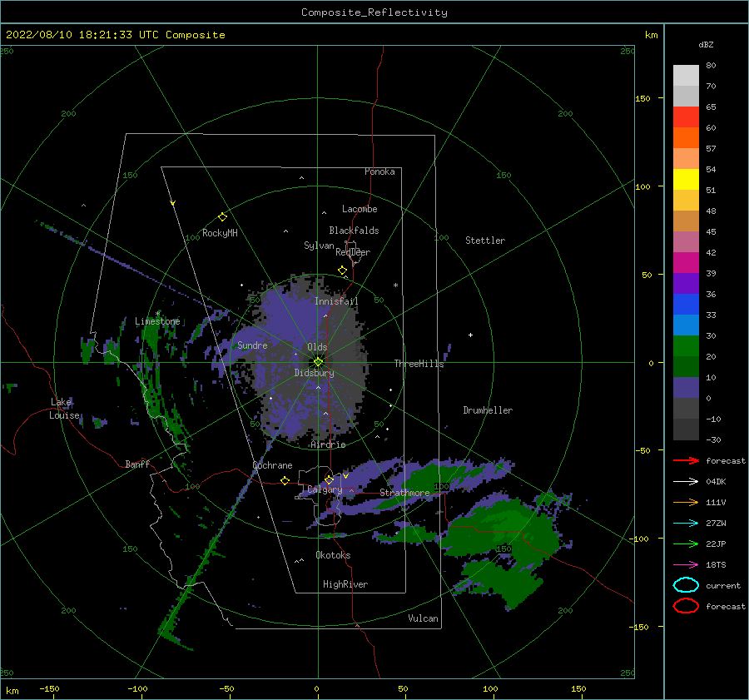Click the Drumheller city label
Image resolution: width=749 pixels, height=700 pixels.
tap(488, 410)
